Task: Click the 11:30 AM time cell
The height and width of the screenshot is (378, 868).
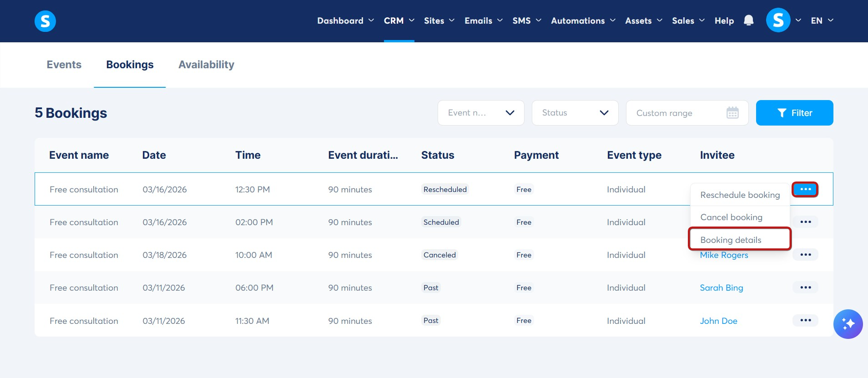Action: (252, 321)
